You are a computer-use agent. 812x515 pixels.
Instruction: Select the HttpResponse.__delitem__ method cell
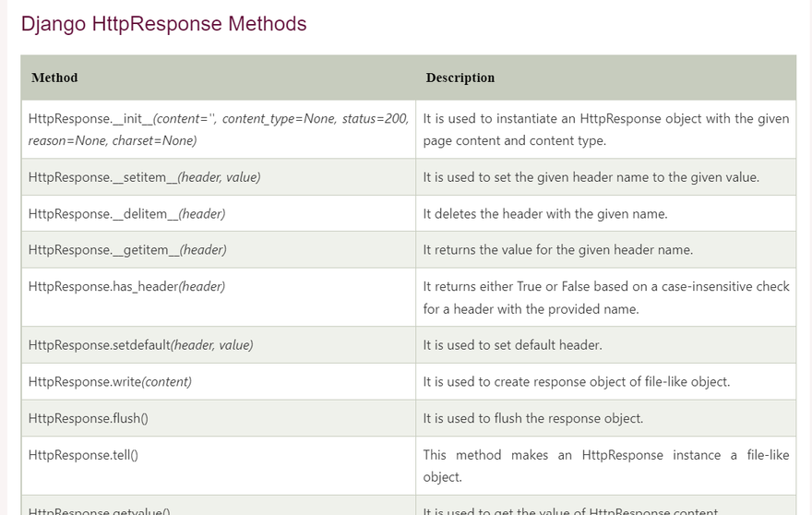pos(126,214)
